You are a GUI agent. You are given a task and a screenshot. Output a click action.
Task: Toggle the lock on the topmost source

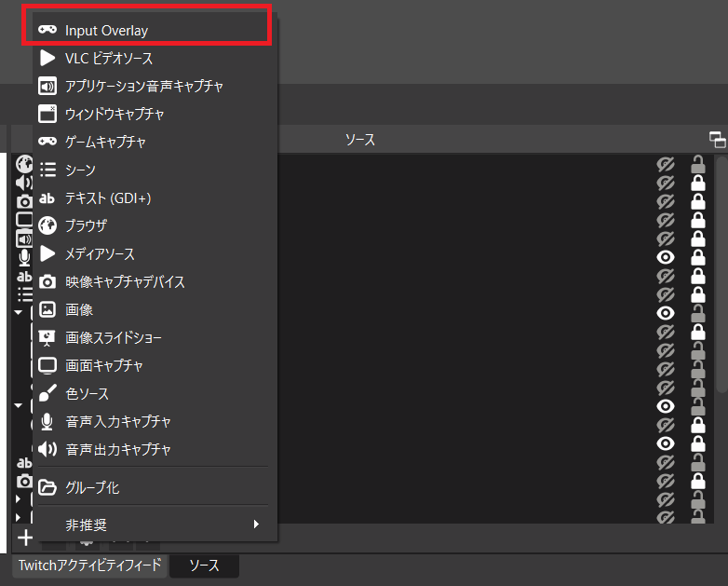[696, 165]
